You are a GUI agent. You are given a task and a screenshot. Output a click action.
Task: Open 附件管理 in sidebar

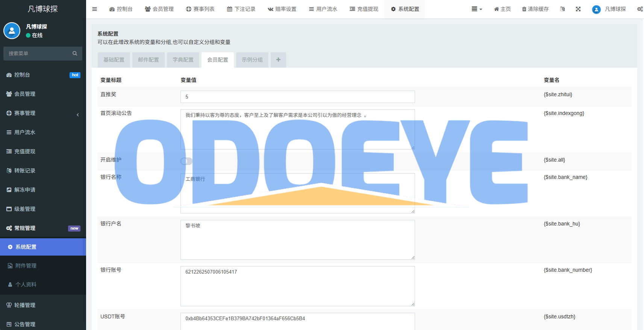click(43, 266)
